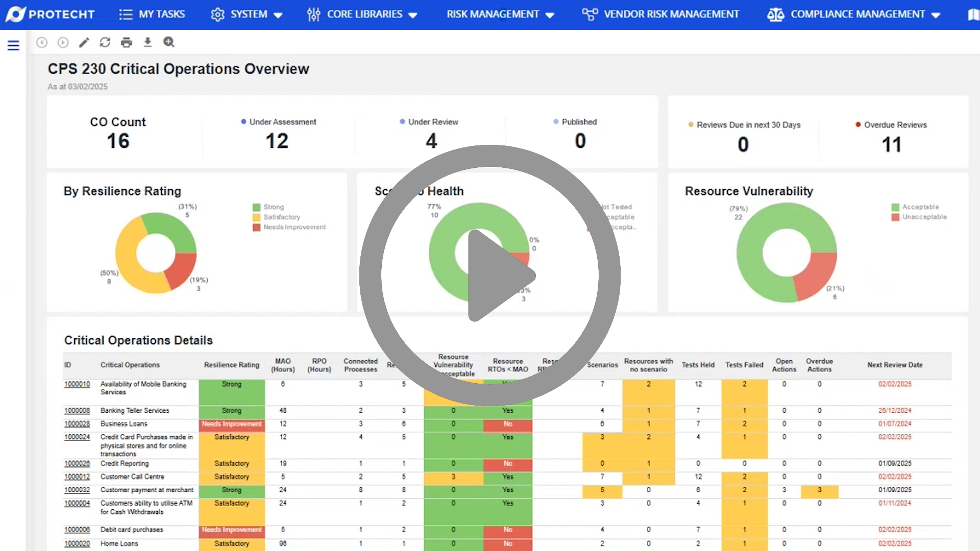This screenshot has width=980, height=551.
Task: Click the Protecht logo
Action: tap(50, 14)
